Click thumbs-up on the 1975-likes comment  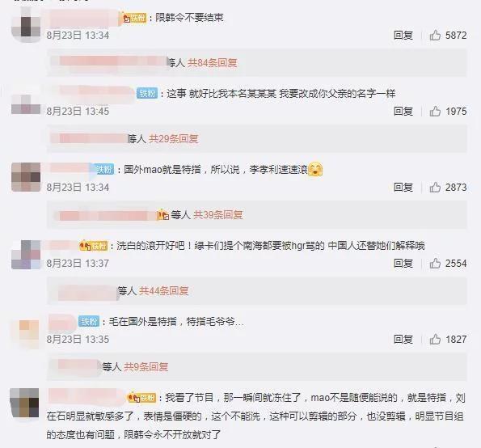(x=435, y=111)
